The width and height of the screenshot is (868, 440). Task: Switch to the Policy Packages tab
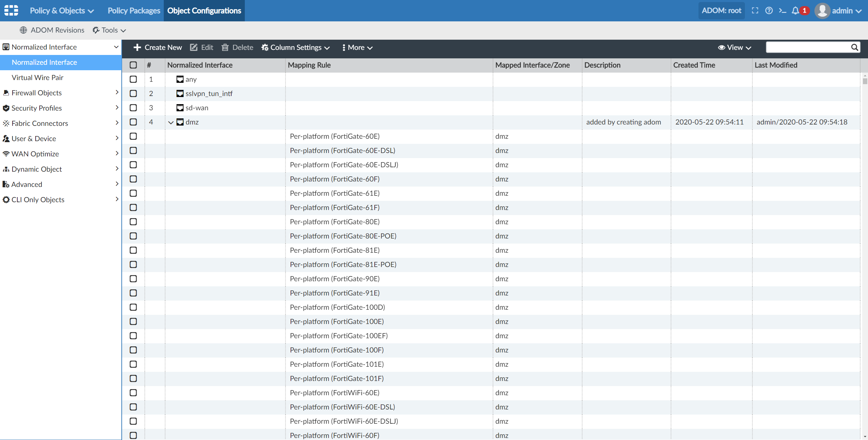(134, 11)
